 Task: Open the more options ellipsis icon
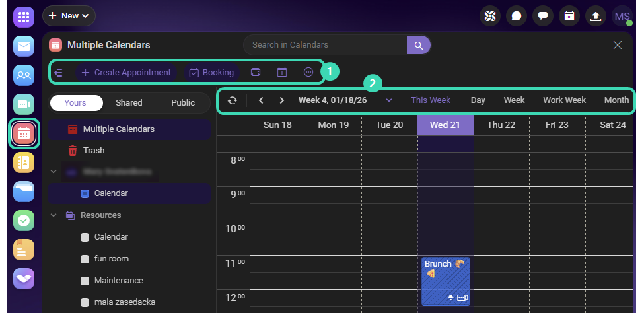coord(308,72)
